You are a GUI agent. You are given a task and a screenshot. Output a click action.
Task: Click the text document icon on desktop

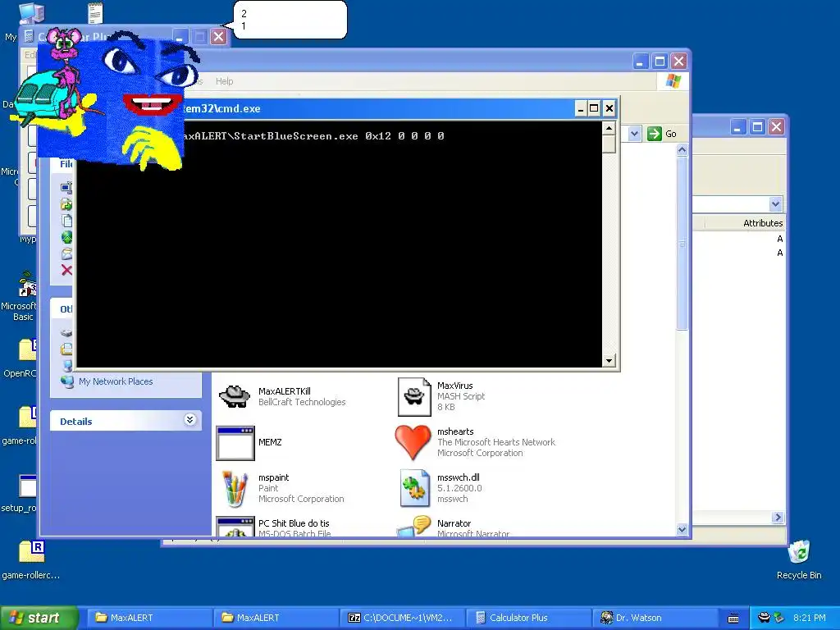coord(95,13)
